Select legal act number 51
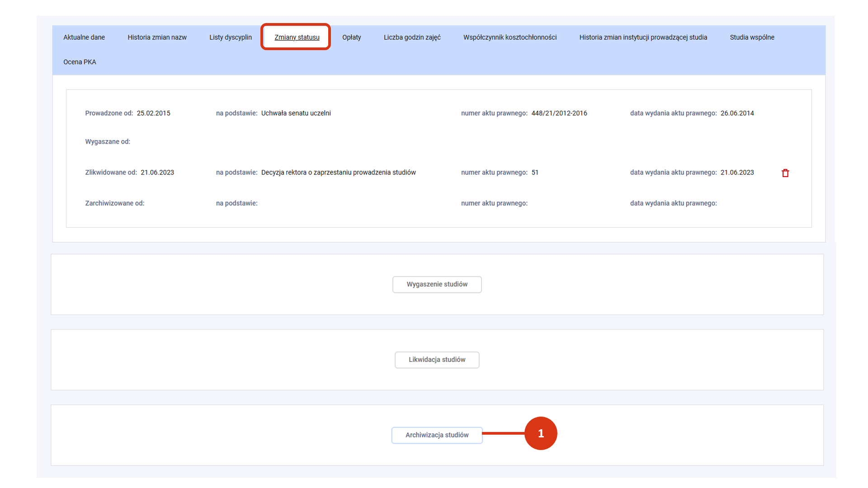868x488 pixels. pyautogui.click(x=535, y=173)
